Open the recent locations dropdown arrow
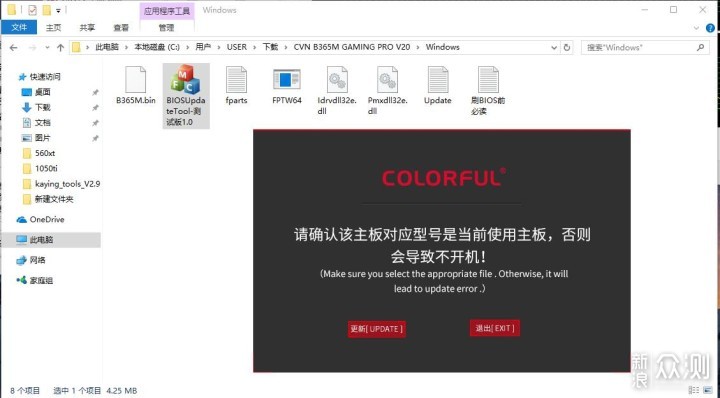The width and height of the screenshot is (720, 398). (47, 47)
